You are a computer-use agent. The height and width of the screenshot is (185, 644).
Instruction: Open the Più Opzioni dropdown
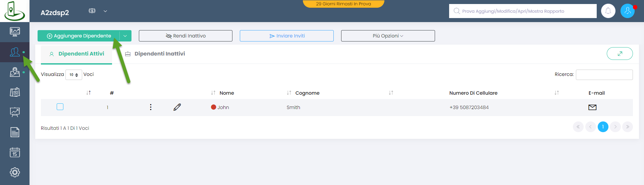point(388,36)
